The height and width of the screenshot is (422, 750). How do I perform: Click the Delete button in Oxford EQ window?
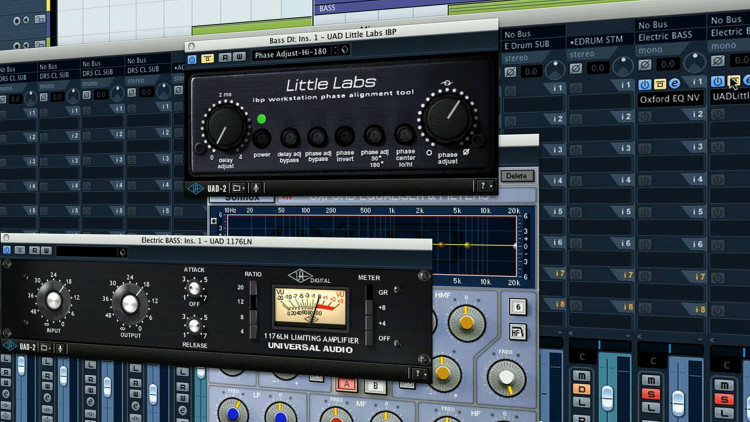click(517, 176)
